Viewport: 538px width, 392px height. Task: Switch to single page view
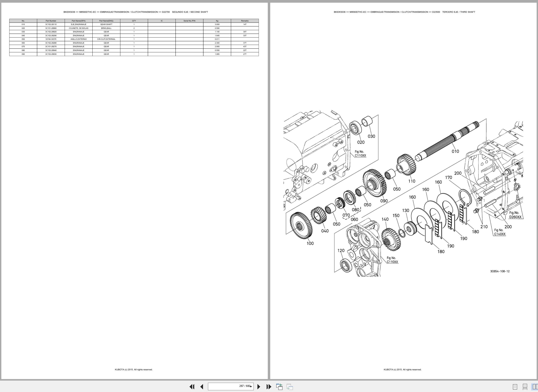[x=515, y=387]
